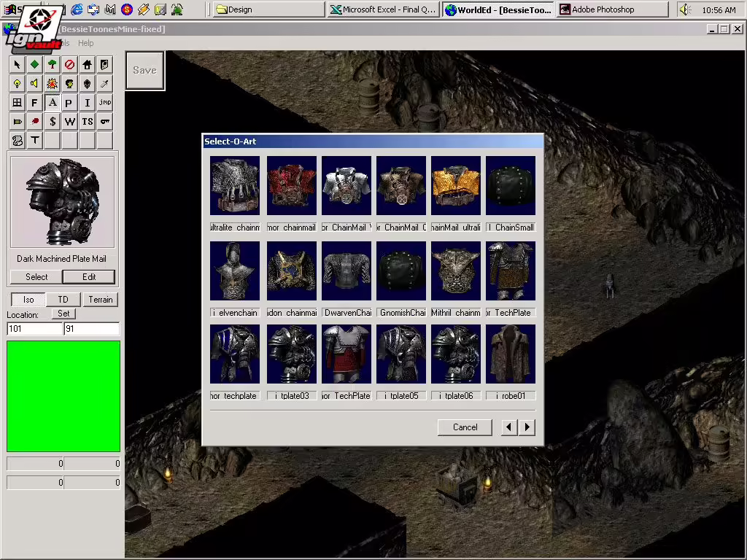Click the Edit button under armor preview
Image resolution: width=747 pixels, height=560 pixels.
coord(89,276)
